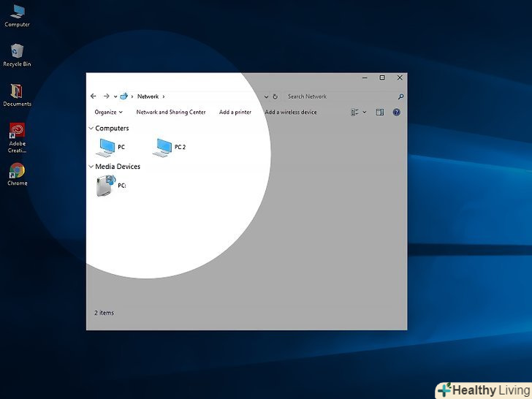The height and width of the screenshot is (399, 532).
Task: Close the Network window
Action: point(400,77)
